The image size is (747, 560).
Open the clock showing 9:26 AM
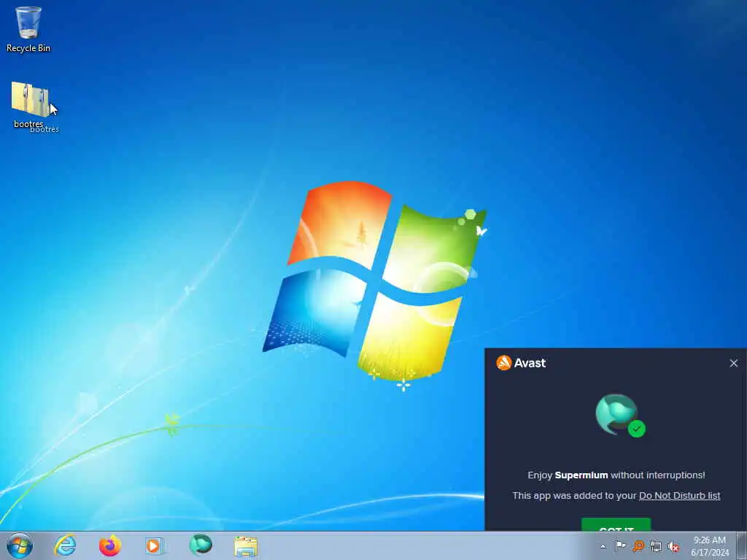point(710,546)
